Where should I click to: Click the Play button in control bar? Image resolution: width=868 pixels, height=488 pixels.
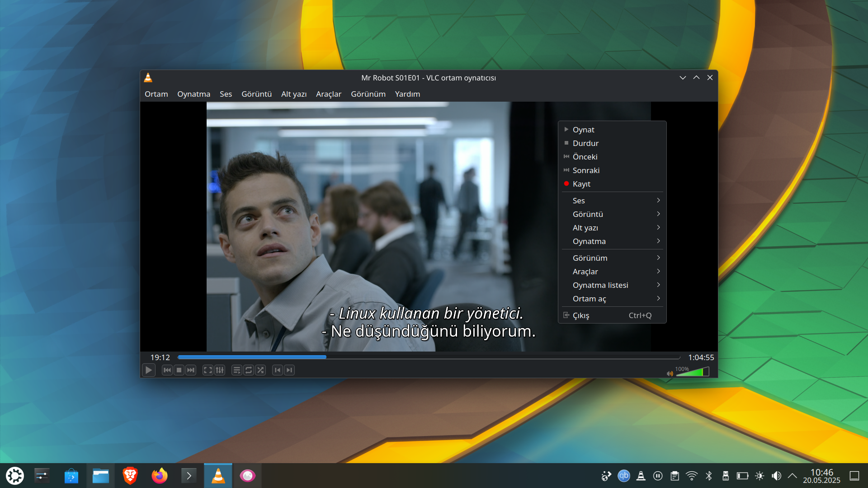(148, 370)
